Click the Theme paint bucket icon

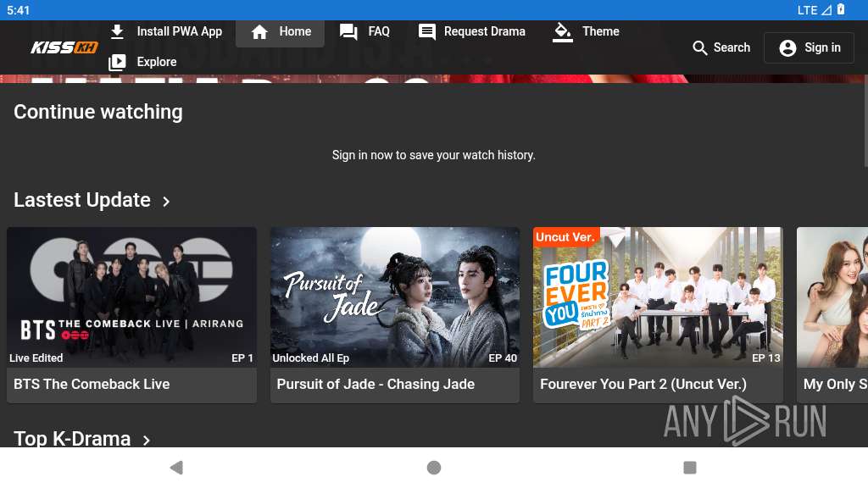pos(563,31)
